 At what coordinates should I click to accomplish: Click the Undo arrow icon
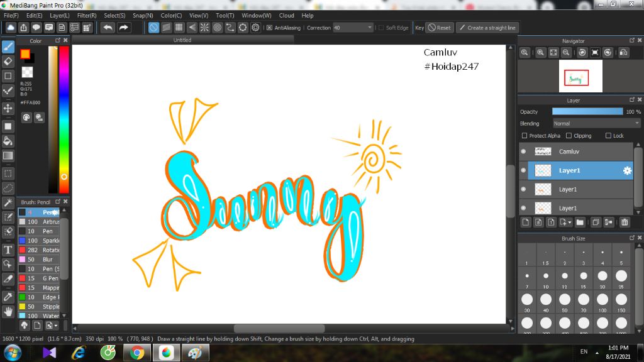tap(108, 28)
